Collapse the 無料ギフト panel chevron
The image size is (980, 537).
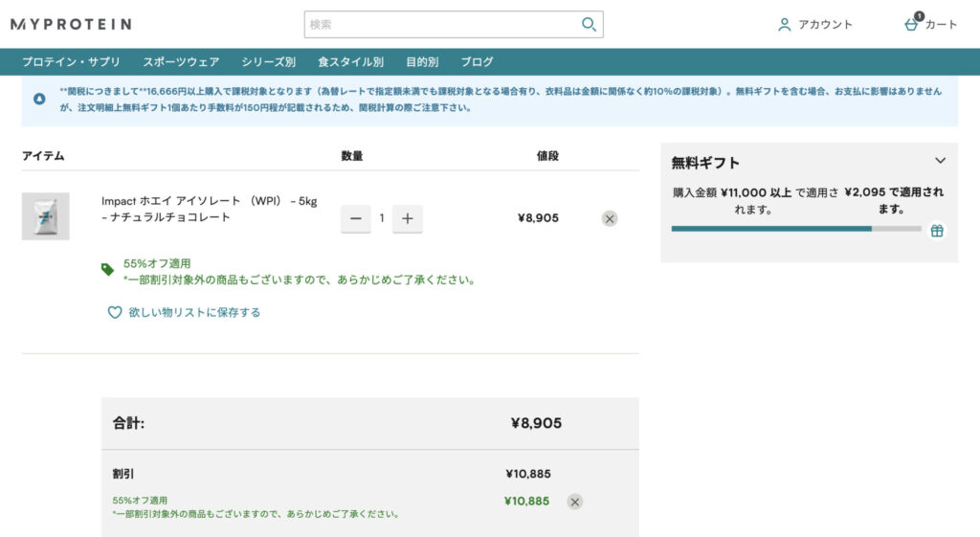[x=940, y=161]
